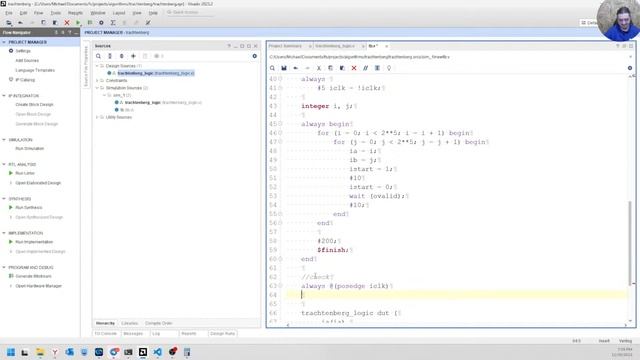Open File Explorer from taskbar
The width and height of the screenshot is (640, 360).
coord(40,352)
